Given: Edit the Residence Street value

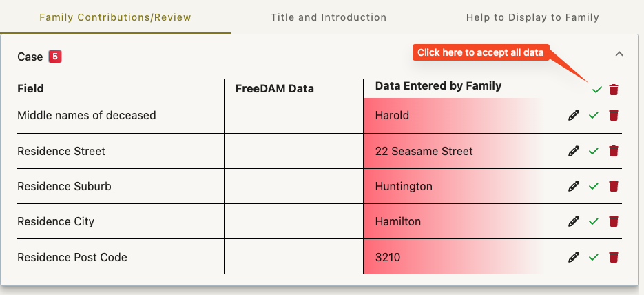Looking at the screenshot, I should [x=574, y=151].
